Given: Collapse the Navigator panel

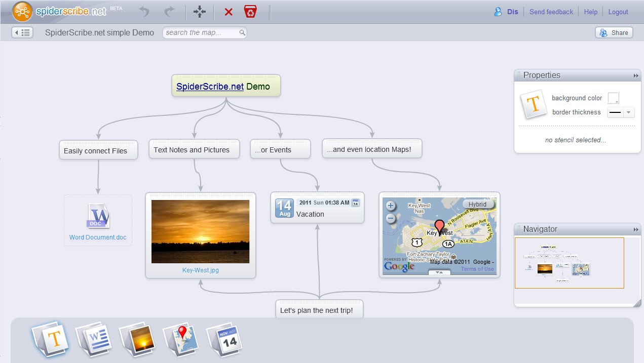Looking at the screenshot, I should pos(635,229).
